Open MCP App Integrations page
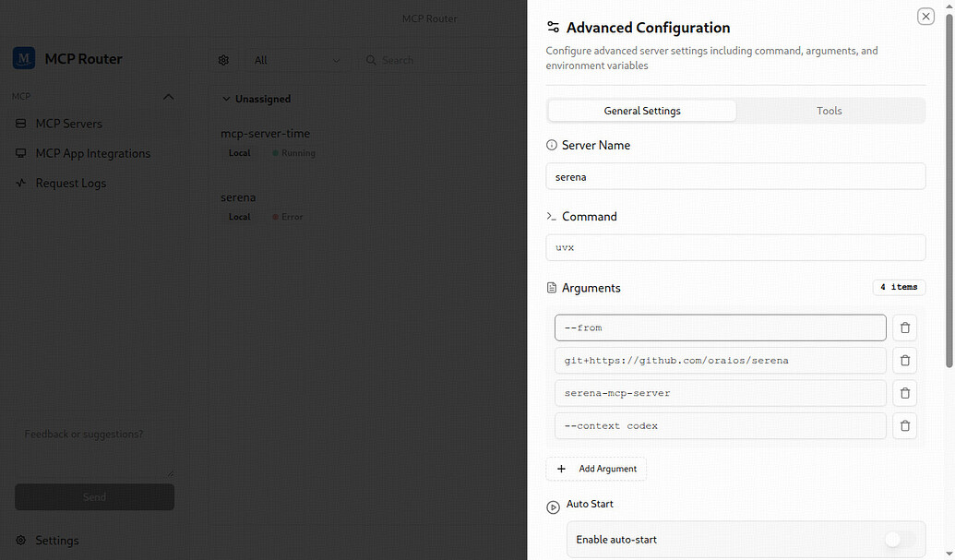The width and height of the screenshot is (955, 560). point(94,153)
